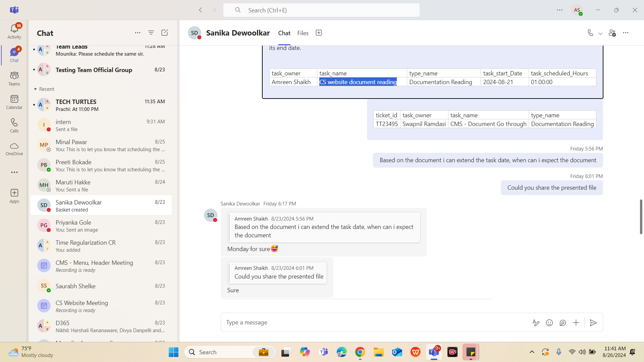Open Settings and more menu
This screenshot has height=362, width=644.
coord(559,10)
